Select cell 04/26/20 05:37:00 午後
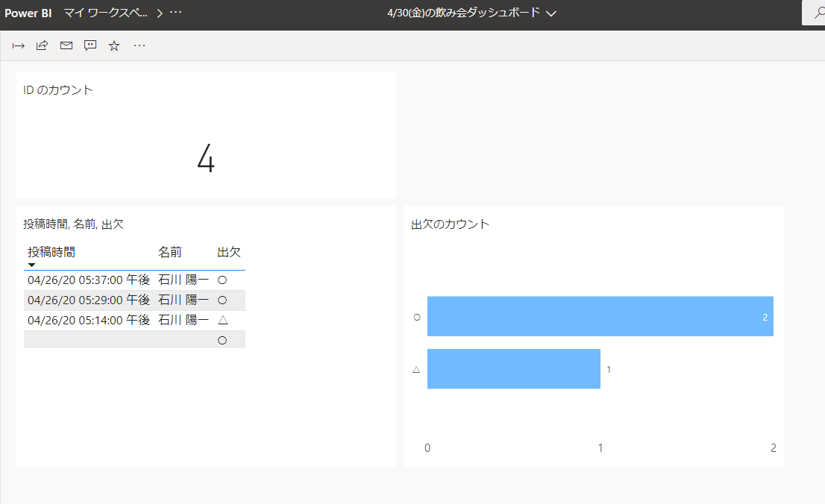The height and width of the screenshot is (504, 825). 89,280
